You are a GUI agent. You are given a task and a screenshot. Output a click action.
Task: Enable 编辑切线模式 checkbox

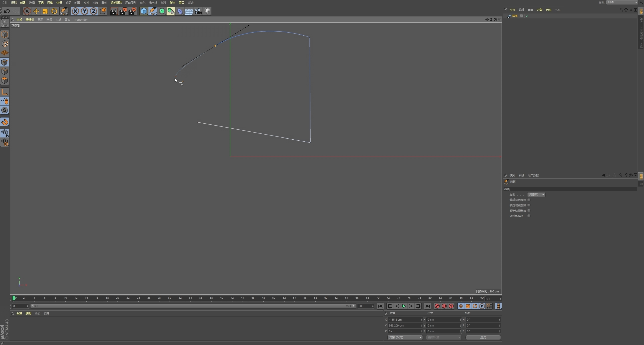(529, 200)
